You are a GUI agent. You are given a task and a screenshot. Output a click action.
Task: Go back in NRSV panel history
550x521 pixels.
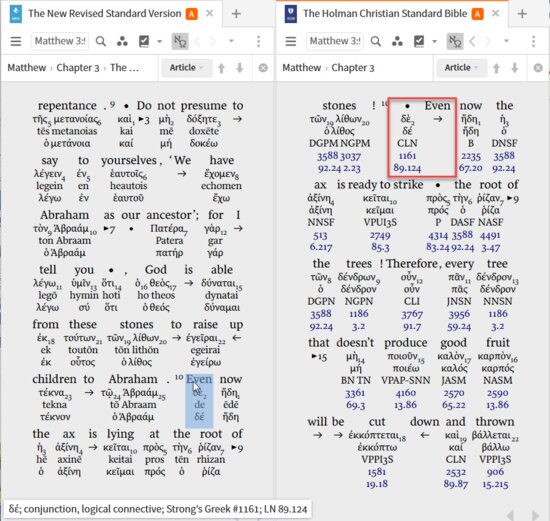click(197, 41)
